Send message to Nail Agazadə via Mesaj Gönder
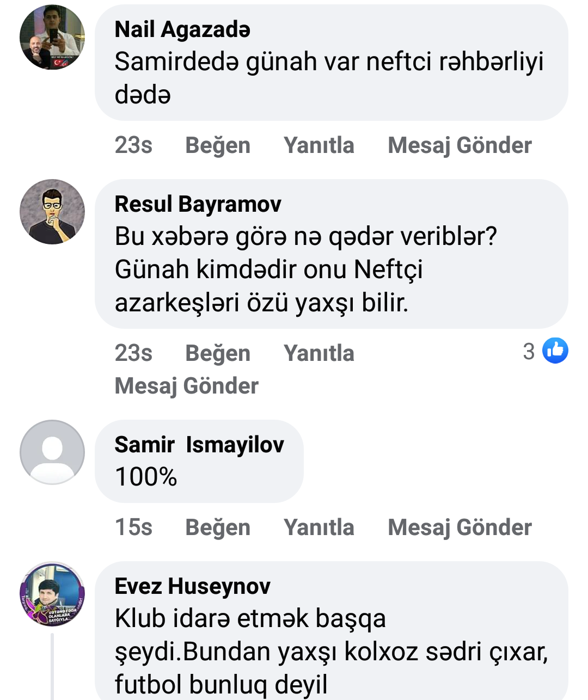Viewport: 588px width, 700px height. click(460, 145)
